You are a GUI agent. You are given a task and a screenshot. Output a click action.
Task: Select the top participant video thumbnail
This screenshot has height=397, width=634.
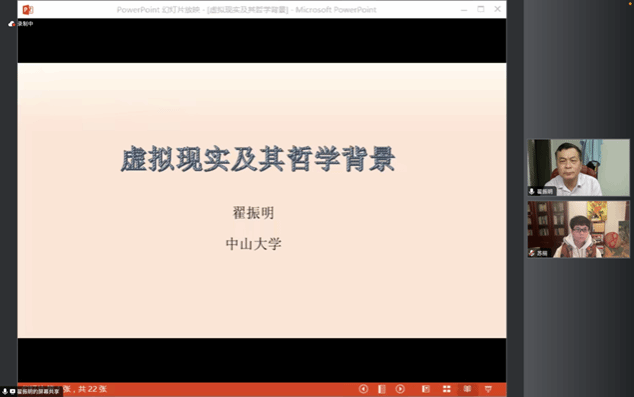(579, 167)
